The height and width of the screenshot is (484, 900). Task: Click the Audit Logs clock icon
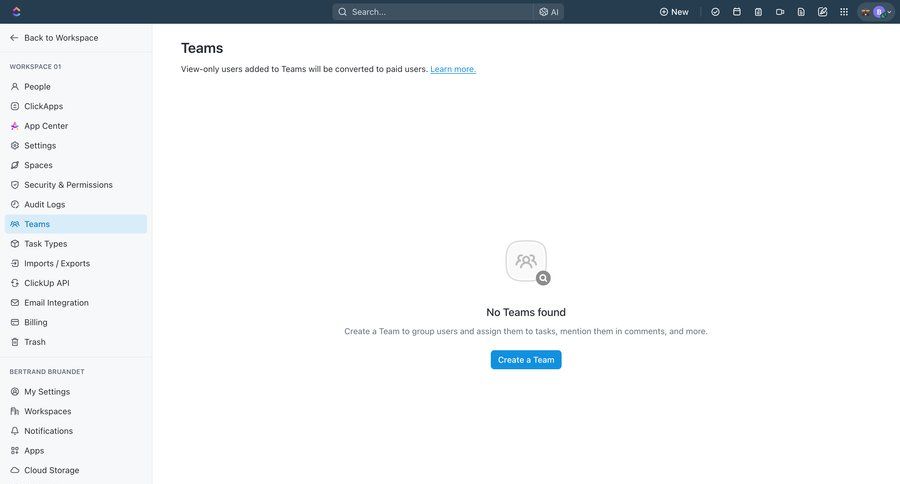(15, 204)
